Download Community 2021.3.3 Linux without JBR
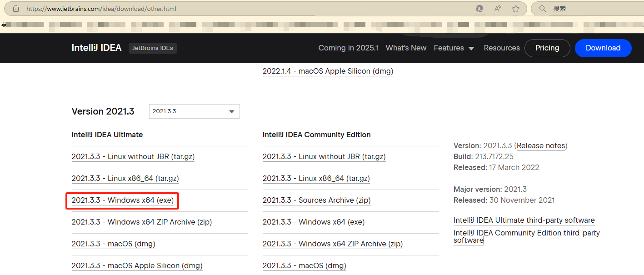Viewport: 644px width, 275px height. click(324, 157)
